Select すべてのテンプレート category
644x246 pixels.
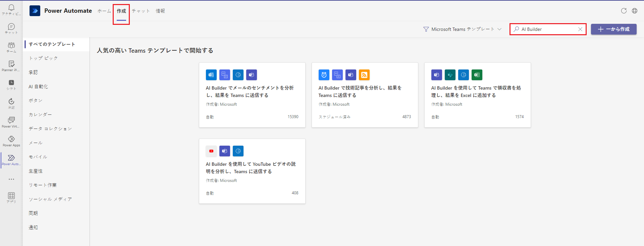click(x=56, y=44)
